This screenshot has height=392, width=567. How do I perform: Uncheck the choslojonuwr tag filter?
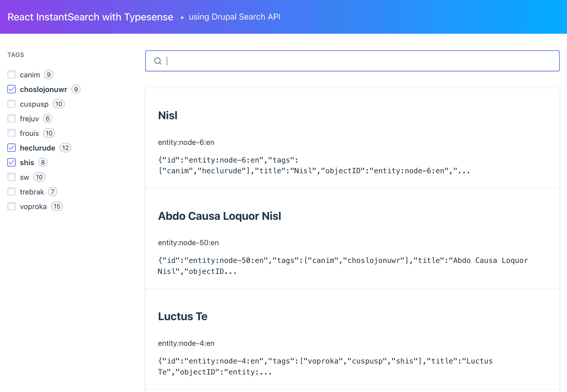point(11,89)
